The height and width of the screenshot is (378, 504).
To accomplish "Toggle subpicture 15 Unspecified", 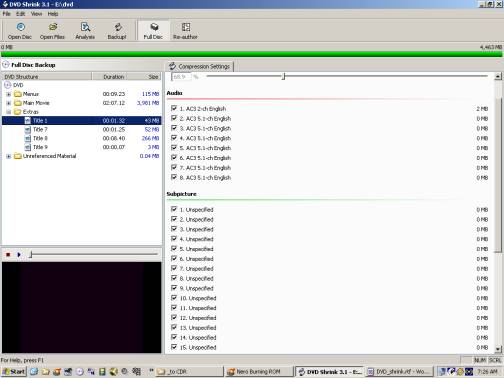I will point(174,347).
